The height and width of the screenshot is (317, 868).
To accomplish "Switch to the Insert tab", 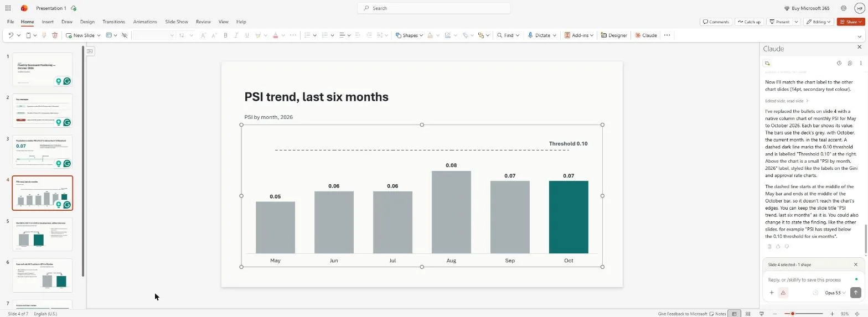I will pyautogui.click(x=48, y=22).
